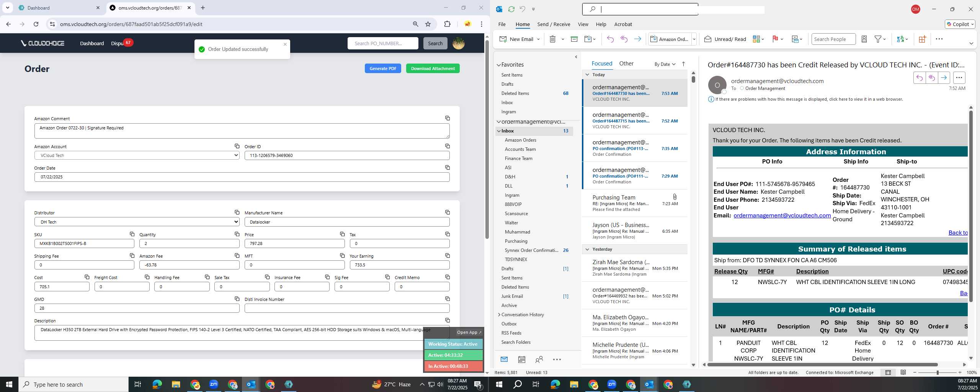
Task: Switch to the Other inbox tab
Action: pos(626,64)
